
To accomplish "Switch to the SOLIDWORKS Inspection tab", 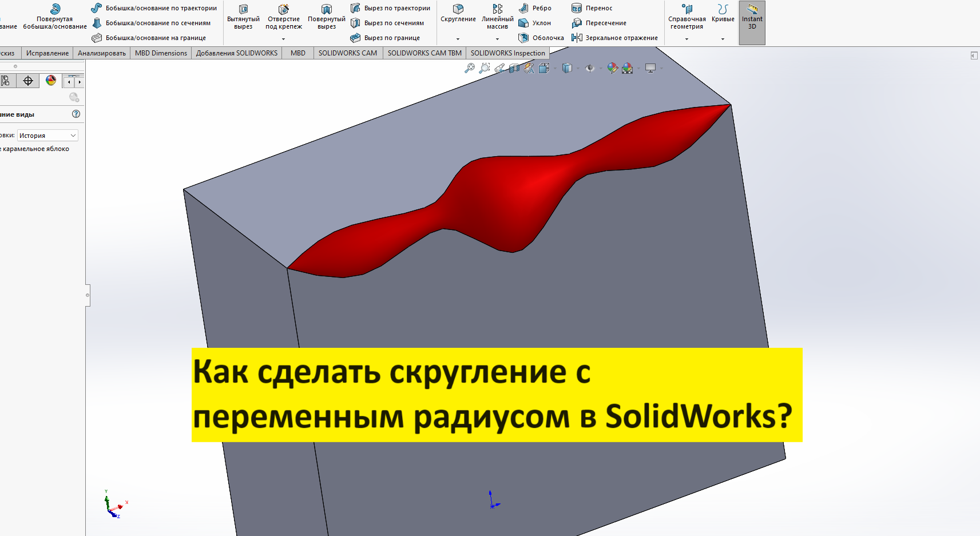I will pyautogui.click(x=508, y=53).
